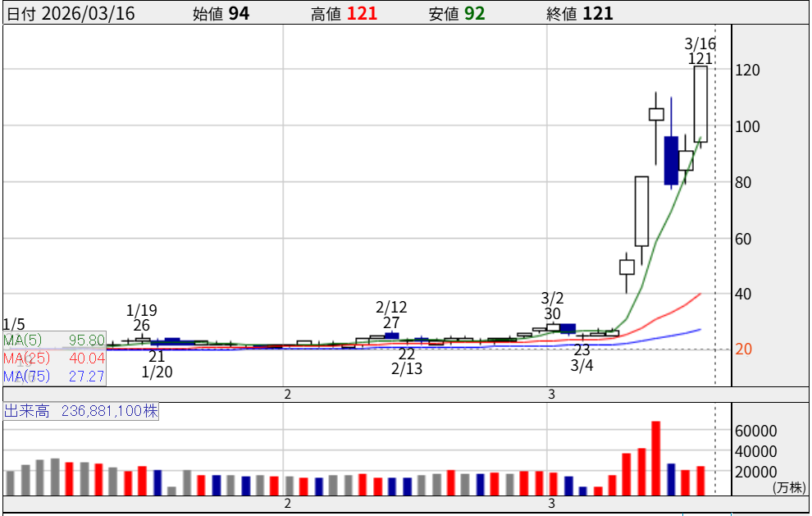Click the 2/13 low annotation of 22

point(407,354)
